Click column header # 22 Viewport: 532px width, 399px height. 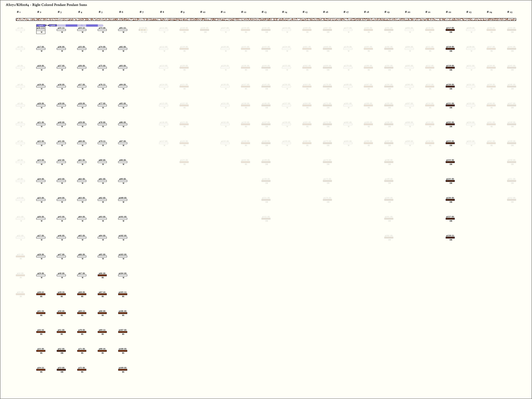click(448, 12)
